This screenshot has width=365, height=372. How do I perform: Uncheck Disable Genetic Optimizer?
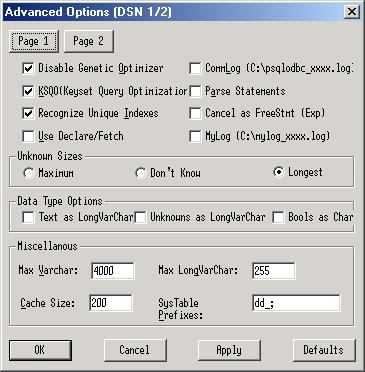(29, 68)
